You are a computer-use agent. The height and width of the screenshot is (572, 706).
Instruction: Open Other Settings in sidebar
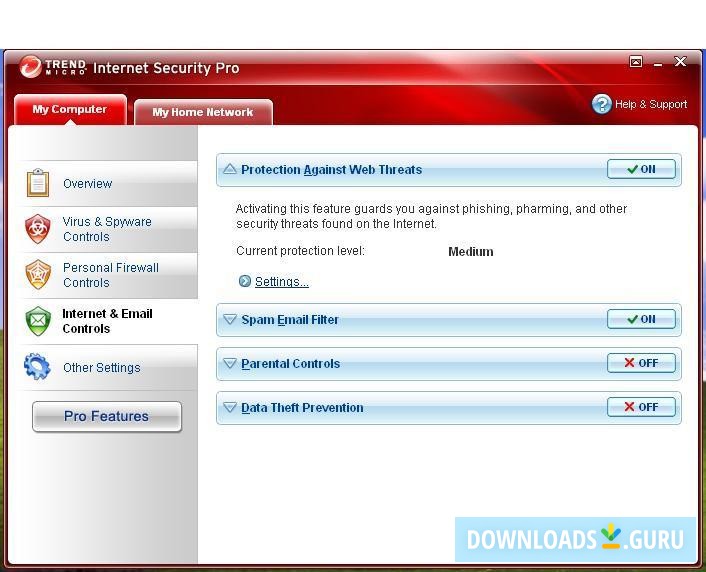[x=109, y=368]
